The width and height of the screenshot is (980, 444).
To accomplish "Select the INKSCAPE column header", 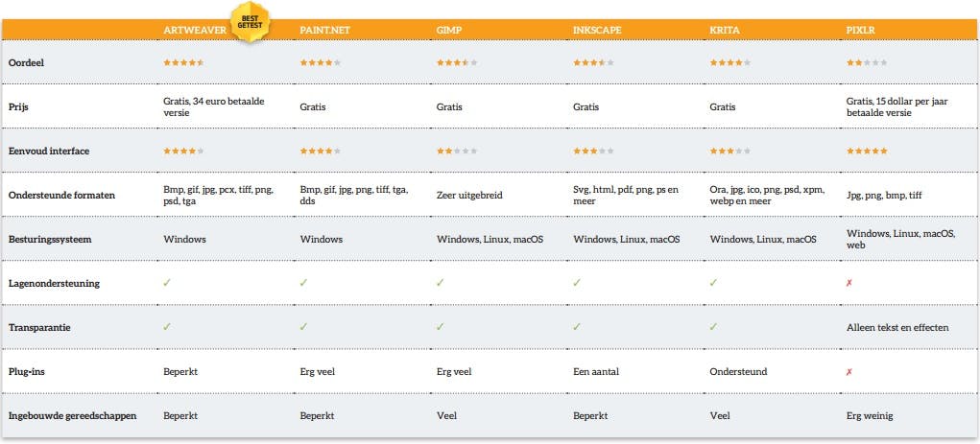I will [x=597, y=30].
